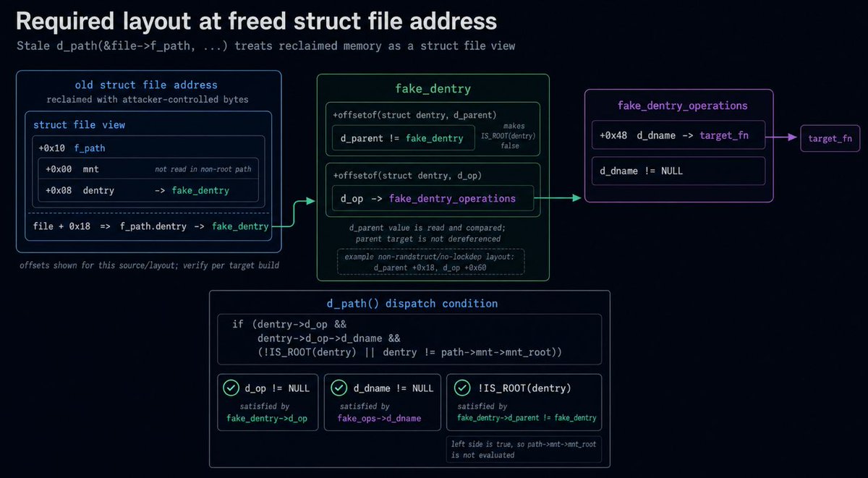The height and width of the screenshot is (478, 868).
Task: Click the 'fake_dentry_operations' heading
Action: pyautogui.click(x=683, y=106)
